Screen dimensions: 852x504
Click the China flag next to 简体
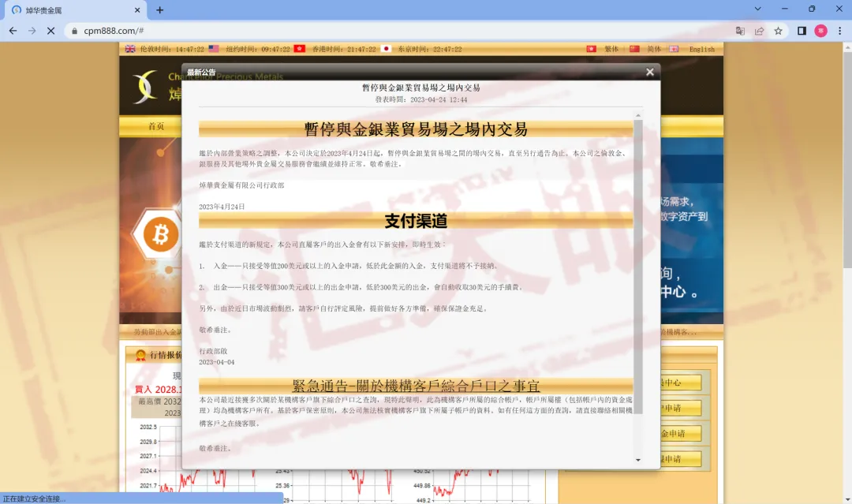tap(634, 49)
